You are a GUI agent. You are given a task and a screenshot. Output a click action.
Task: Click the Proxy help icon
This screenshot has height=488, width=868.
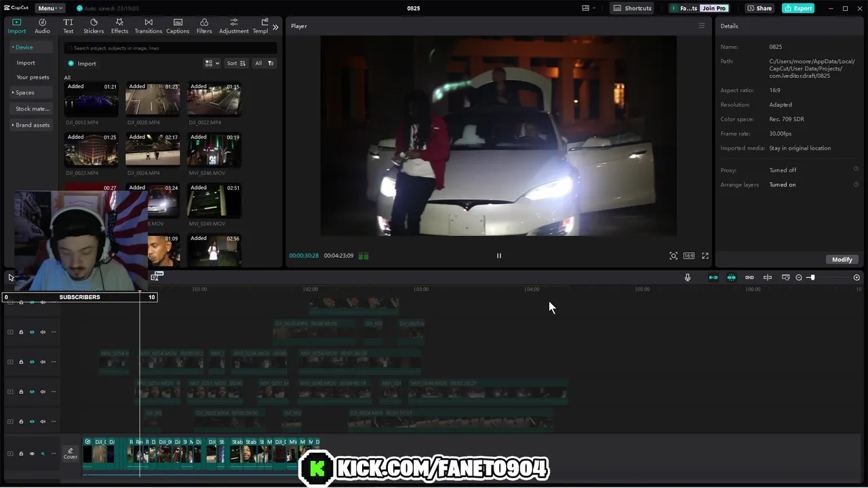(856, 169)
